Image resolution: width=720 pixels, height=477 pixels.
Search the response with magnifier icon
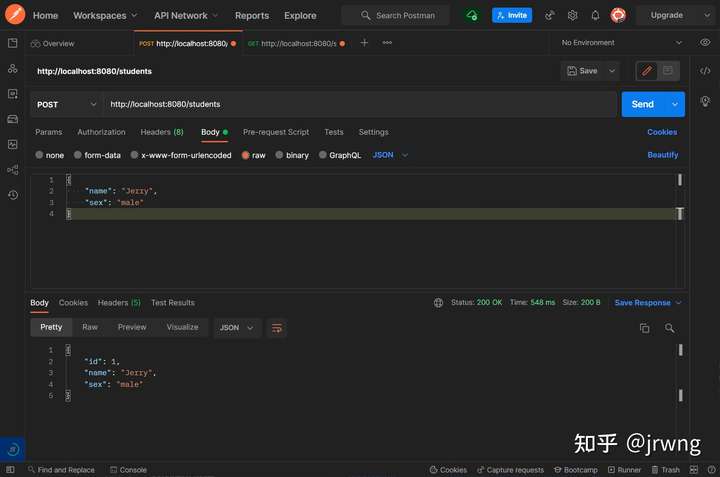(669, 328)
